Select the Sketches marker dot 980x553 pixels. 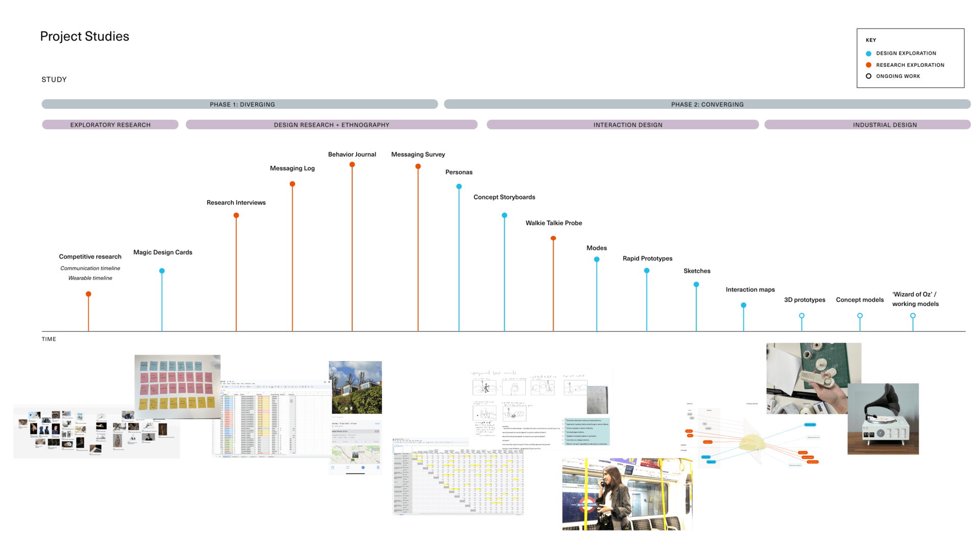[x=696, y=285]
